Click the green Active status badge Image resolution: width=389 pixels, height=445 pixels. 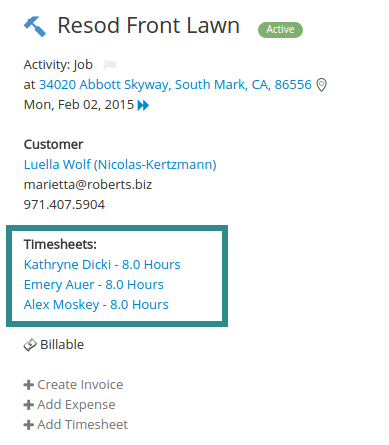(x=280, y=30)
